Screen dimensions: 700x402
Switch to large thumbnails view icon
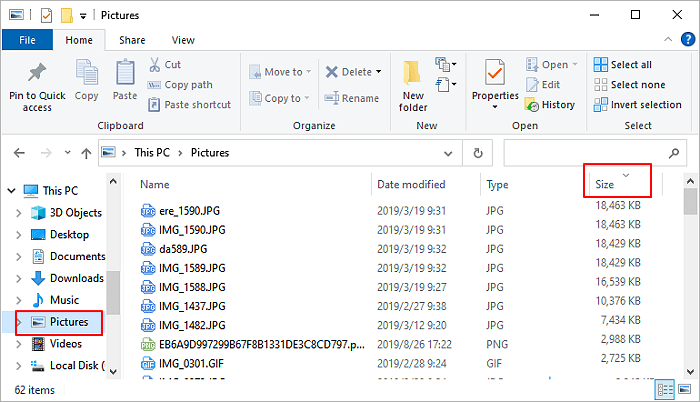point(684,389)
